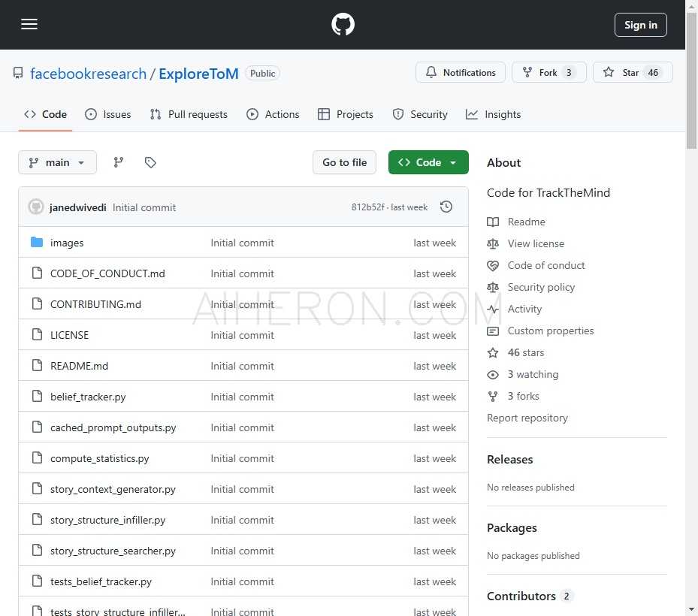698x616 pixels.
Task: Open the Packages section heading
Action: tap(512, 528)
